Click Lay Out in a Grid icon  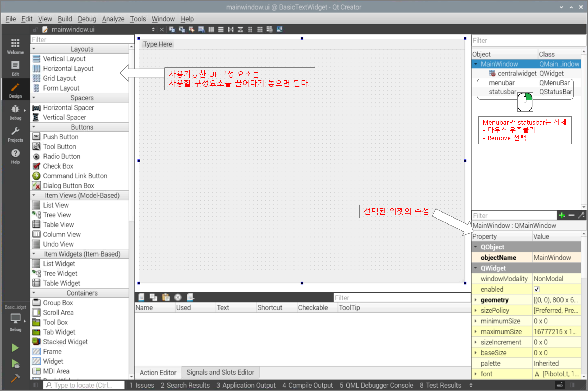click(x=260, y=29)
